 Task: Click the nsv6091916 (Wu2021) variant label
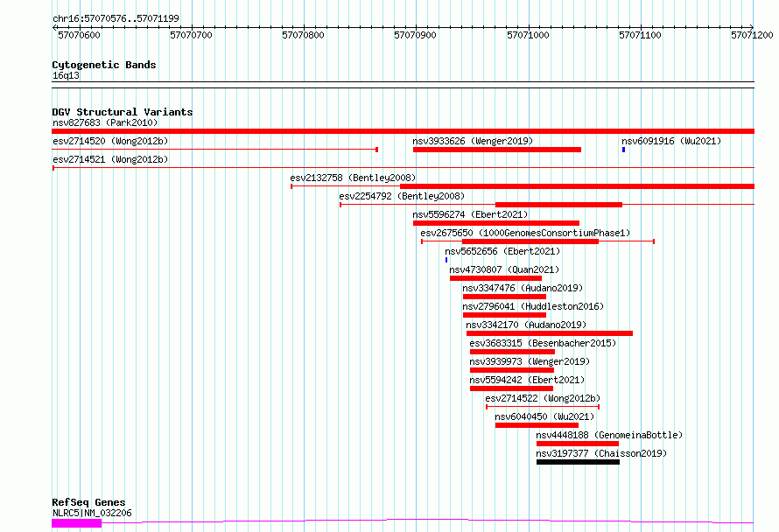[x=671, y=141]
